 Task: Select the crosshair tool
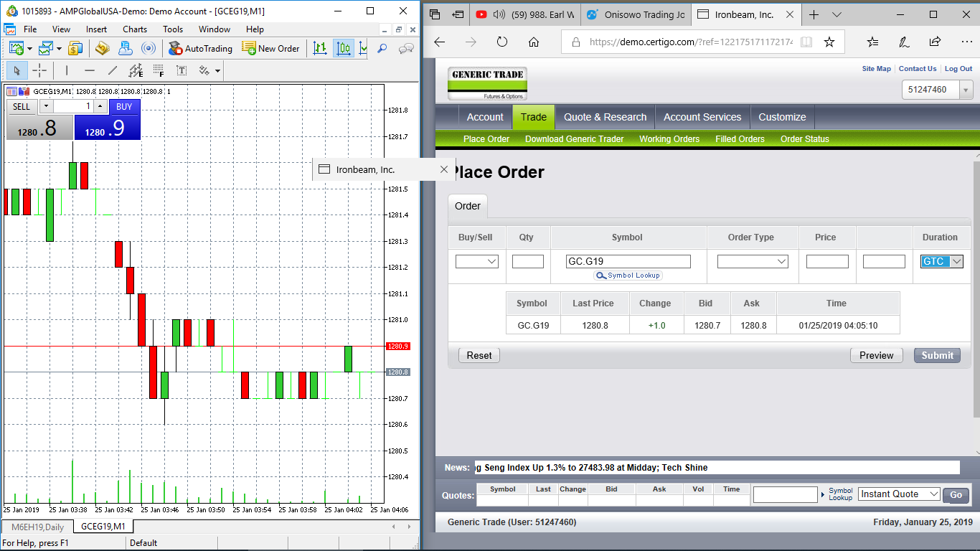coord(39,70)
